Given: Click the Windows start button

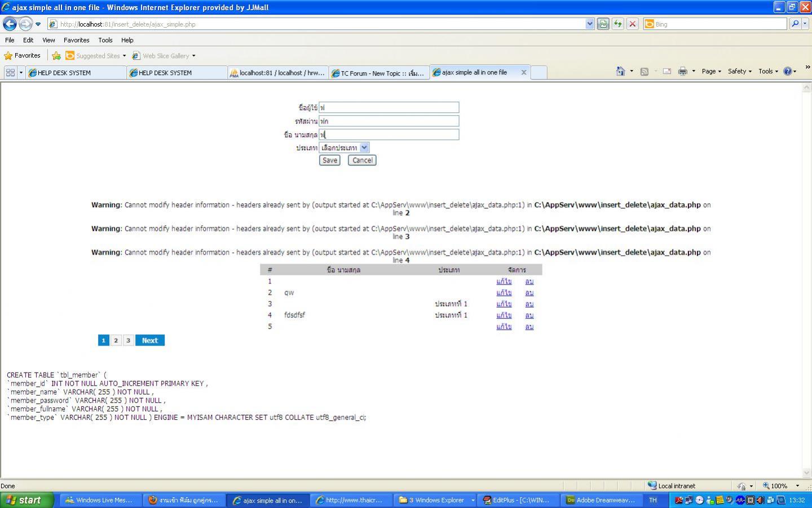Looking at the screenshot, I should click(x=27, y=500).
